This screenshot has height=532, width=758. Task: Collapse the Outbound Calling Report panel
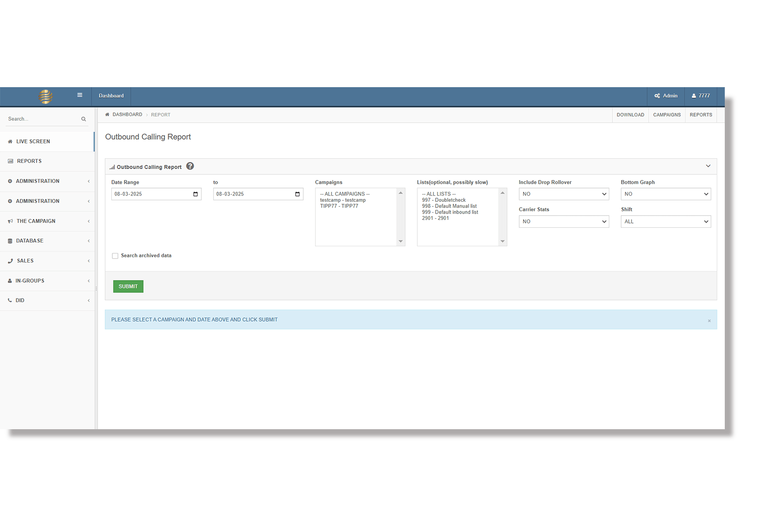[708, 166]
